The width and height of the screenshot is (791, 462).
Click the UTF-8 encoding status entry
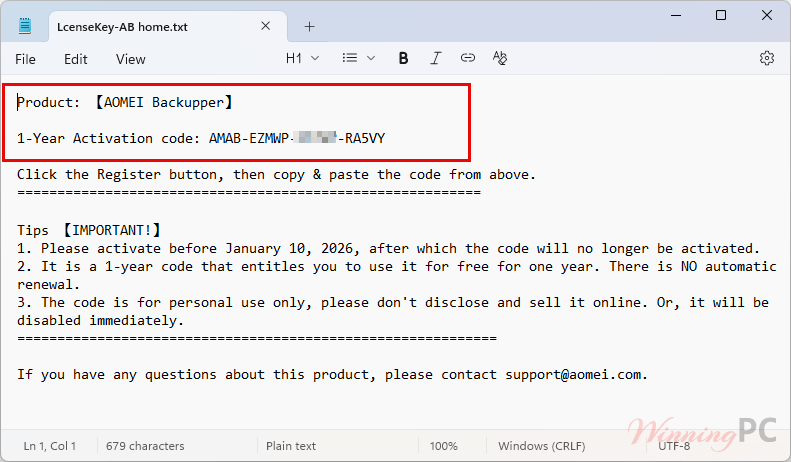[673, 446]
